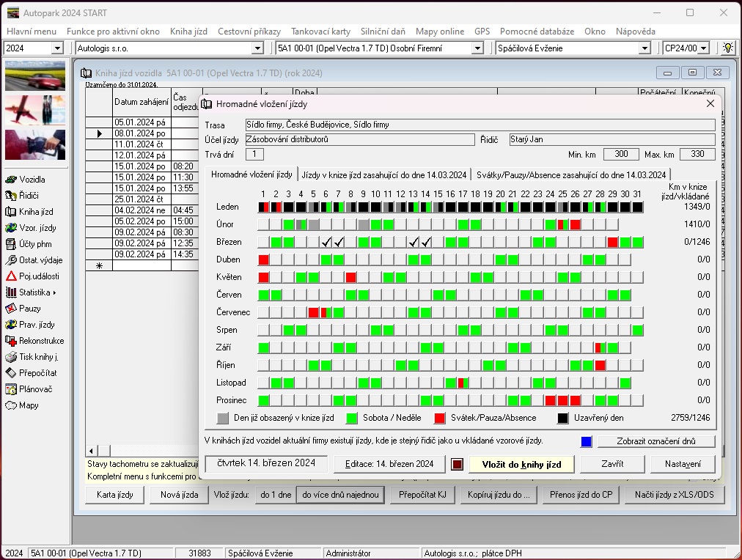The height and width of the screenshot is (560, 742).
Task: Click the book icon of Hromadné vložení jízdy dialog
Action: [206, 104]
